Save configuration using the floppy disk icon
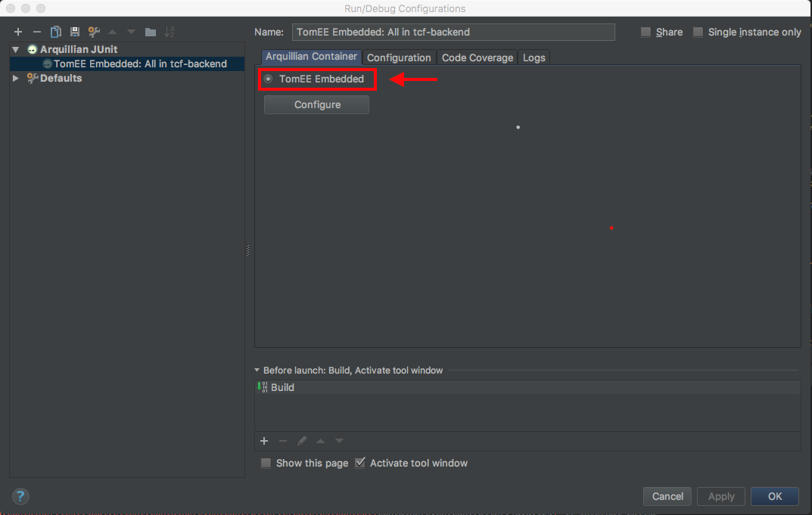 [75, 32]
